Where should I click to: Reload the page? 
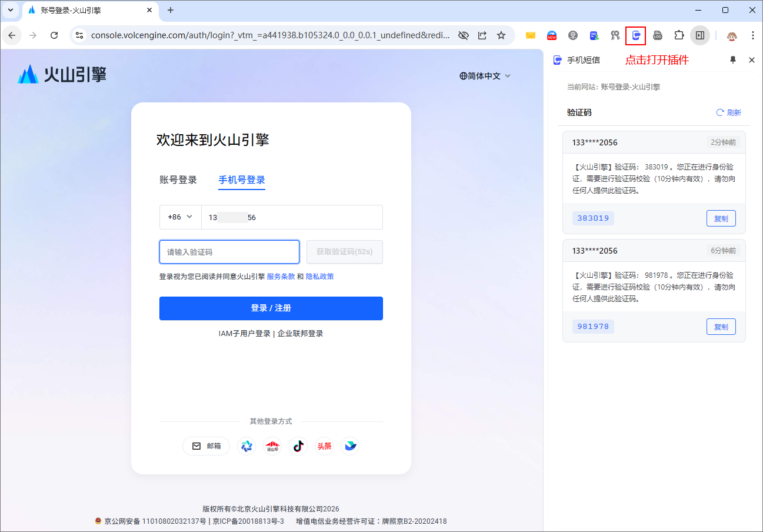coord(54,35)
